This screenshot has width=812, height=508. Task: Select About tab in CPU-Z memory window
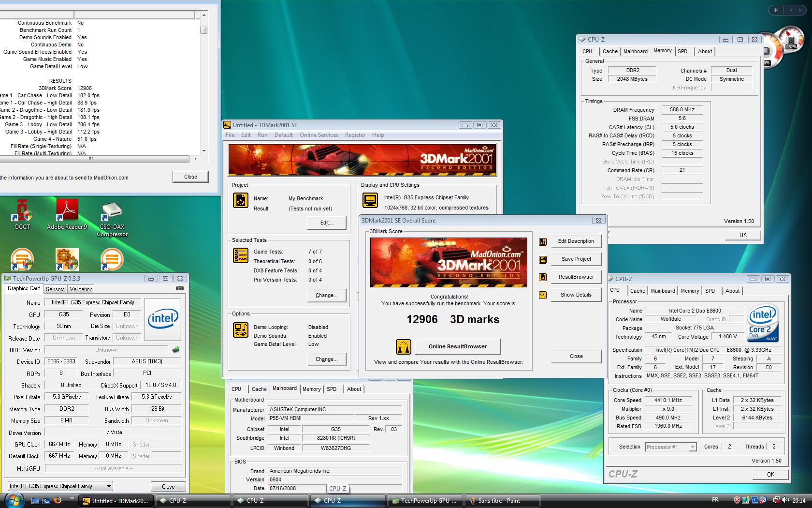pyautogui.click(x=705, y=51)
